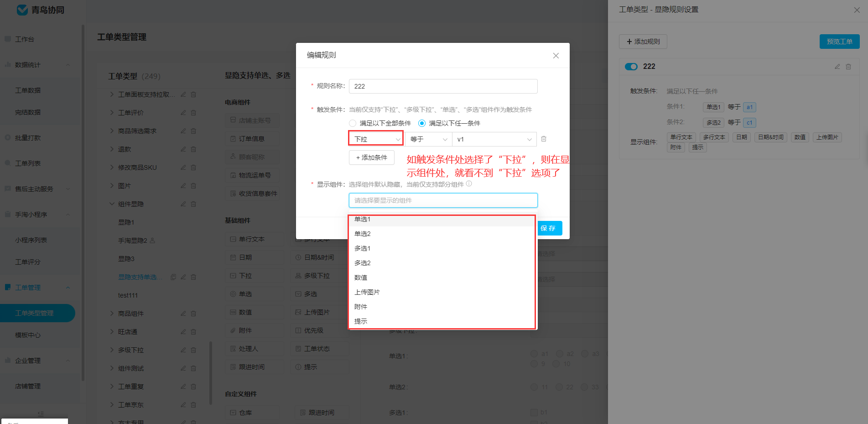Edit the 商品组件 type

[183, 314]
